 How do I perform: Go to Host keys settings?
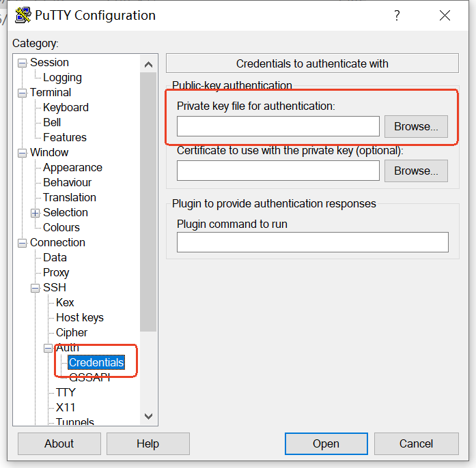pos(80,318)
